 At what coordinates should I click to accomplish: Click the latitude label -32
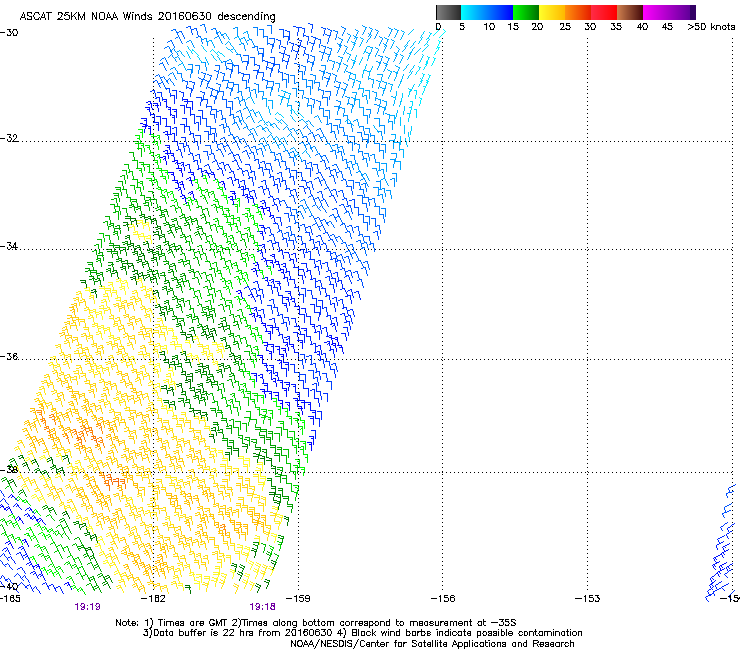pos(9,138)
